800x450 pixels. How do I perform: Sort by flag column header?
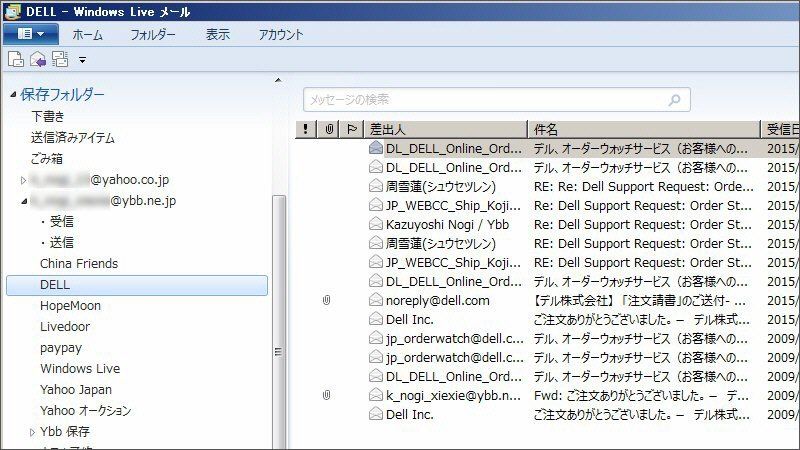[352, 129]
